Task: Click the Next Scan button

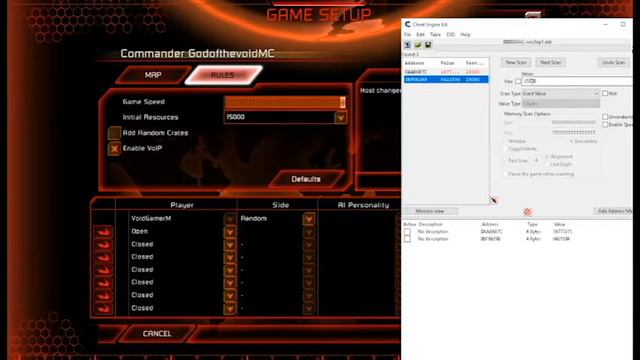Action: coord(550,62)
